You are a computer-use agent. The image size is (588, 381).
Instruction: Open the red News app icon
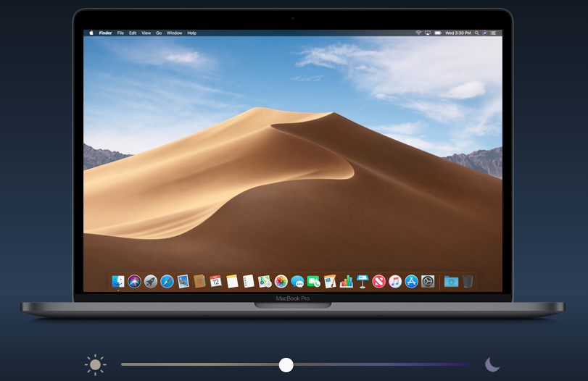point(378,281)
